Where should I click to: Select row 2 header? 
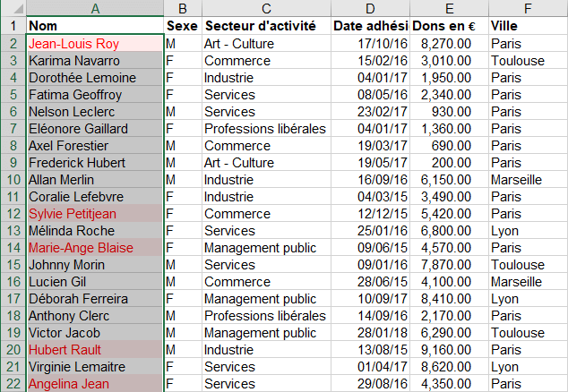click(x=12, y=44)
